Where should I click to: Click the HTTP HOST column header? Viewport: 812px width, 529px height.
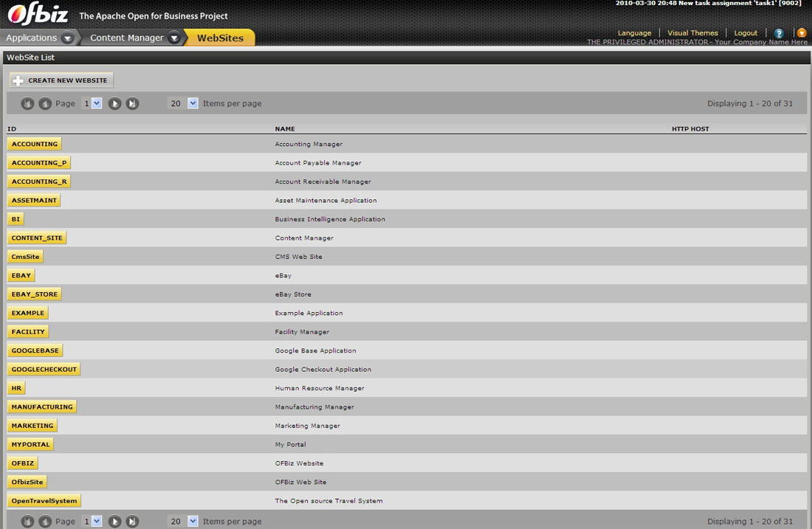[690, 129]
